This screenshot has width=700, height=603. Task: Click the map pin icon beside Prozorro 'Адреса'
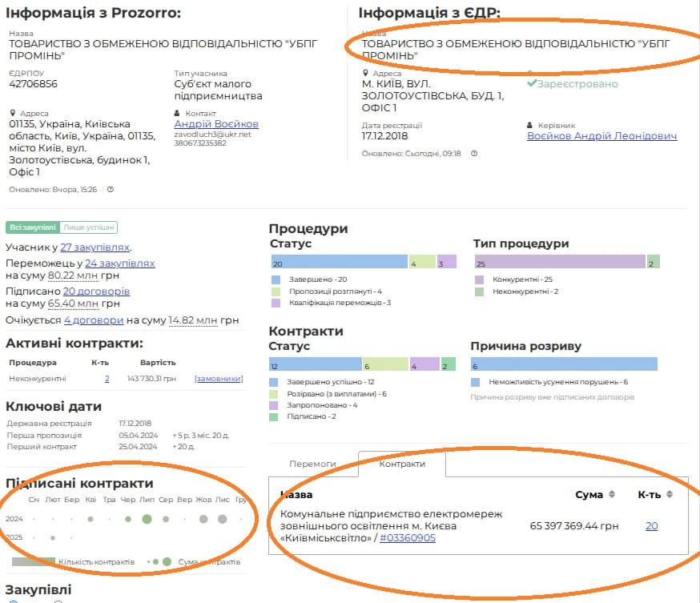pyautogui.click(x=13, y=114)
